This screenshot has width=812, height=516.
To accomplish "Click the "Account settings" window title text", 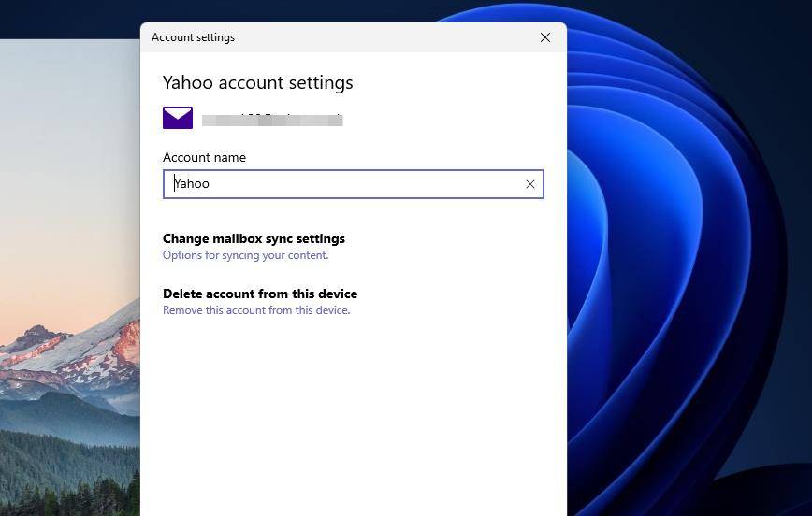I will [x=193, y=37].
